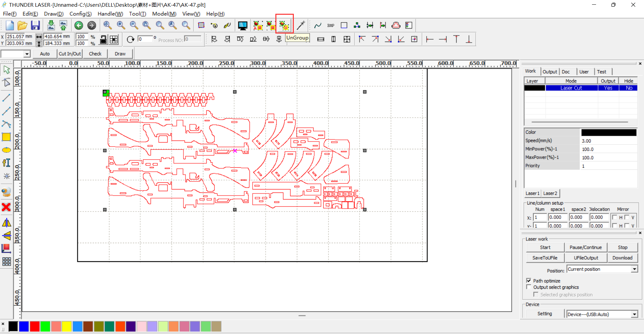Click the Array grid tool
This screenshot has width=644, height=334.
tap(6, 262)
